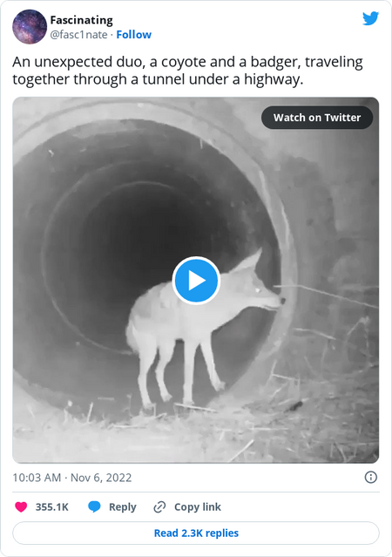Click the grassy ground in the video frame
Image resolution: width=392 pixels, height=557 pixels.
196,437
